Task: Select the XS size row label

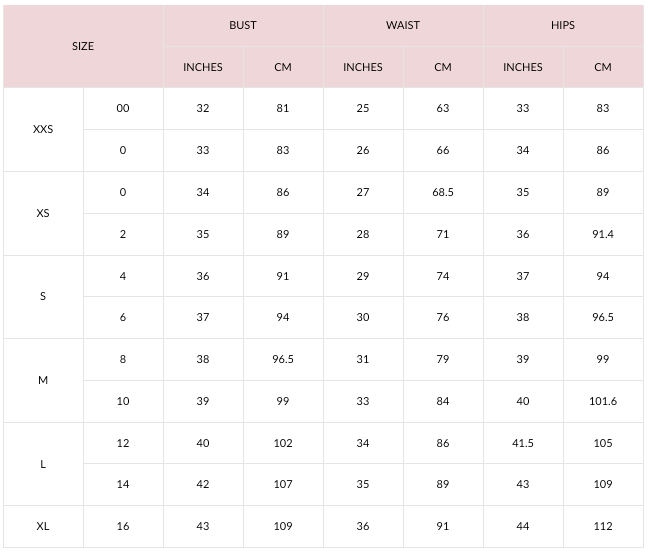Action: (x=43, y=213)
